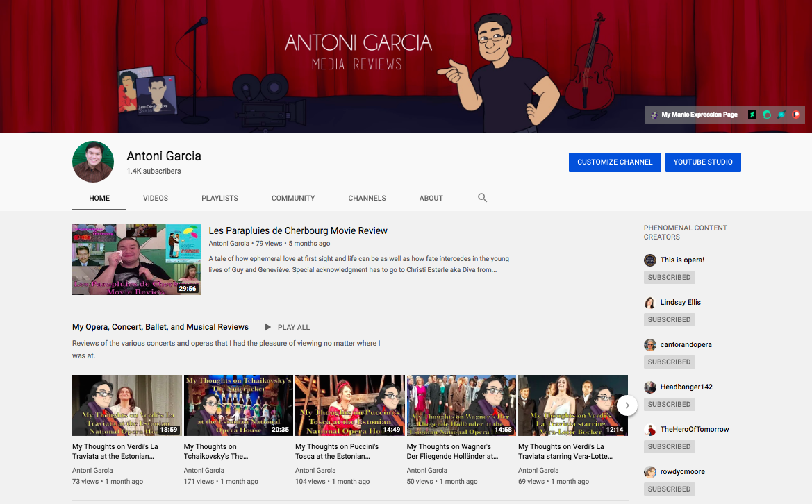Open the DeviantArt link icon in banner
Image resolution: width=812 pixels, height=504 pixels.
[752, 115]
